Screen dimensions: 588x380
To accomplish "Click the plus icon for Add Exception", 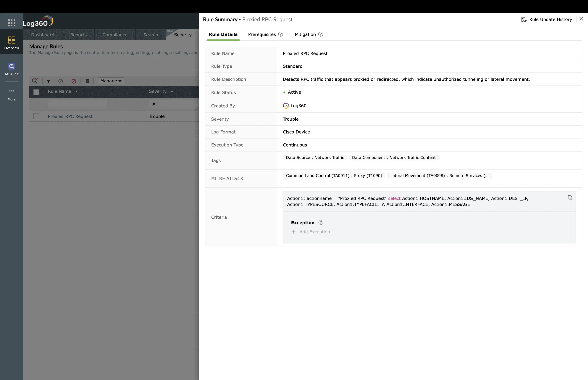I will tap(293, 232).
